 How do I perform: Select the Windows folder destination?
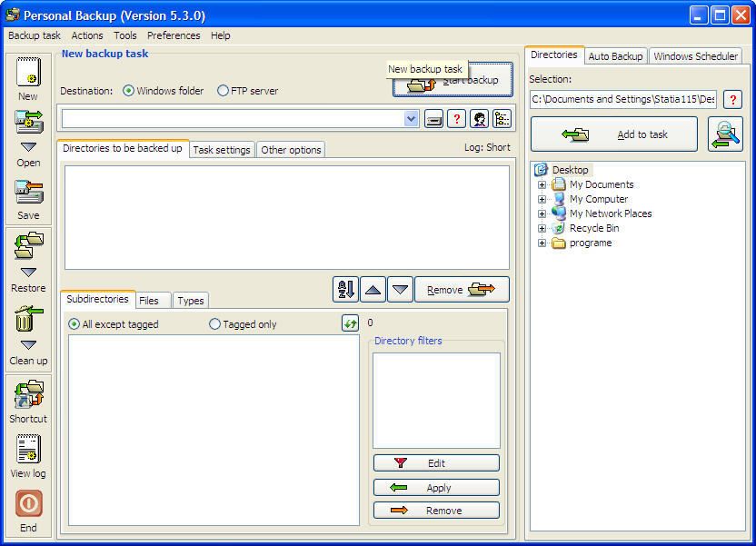coord(128,91)
